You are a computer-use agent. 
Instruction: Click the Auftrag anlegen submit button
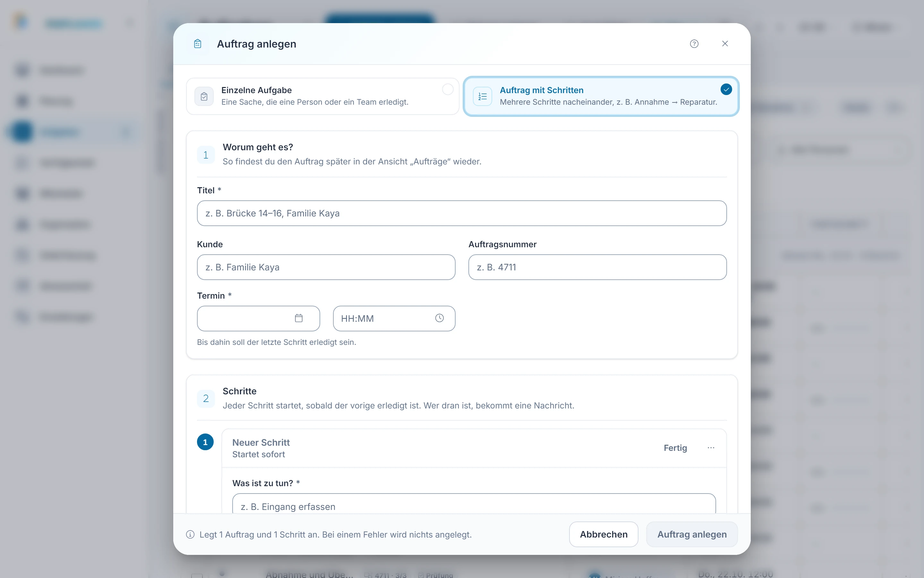tap(692, 534)
